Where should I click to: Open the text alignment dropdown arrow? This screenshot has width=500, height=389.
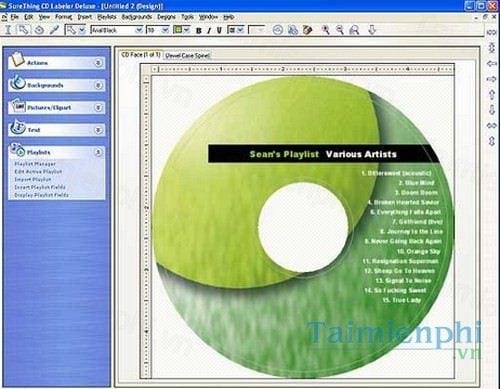240,30
